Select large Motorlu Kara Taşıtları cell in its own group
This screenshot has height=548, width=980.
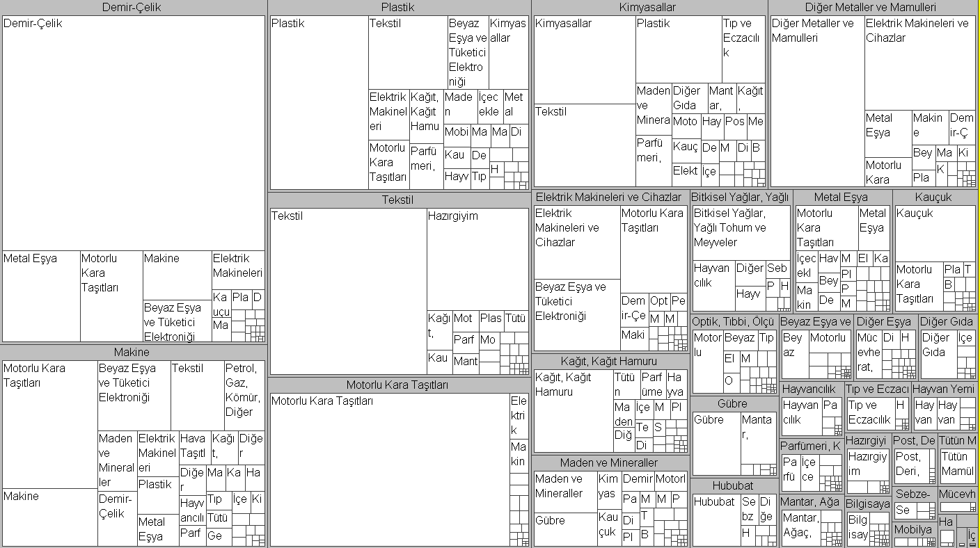tap(390, 469)
